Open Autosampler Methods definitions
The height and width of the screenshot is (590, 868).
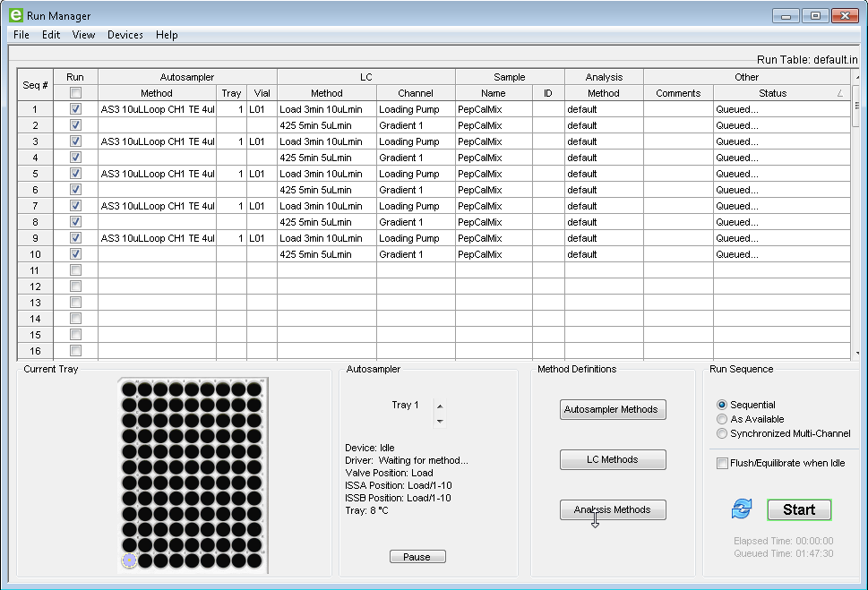tap(613, 409)
